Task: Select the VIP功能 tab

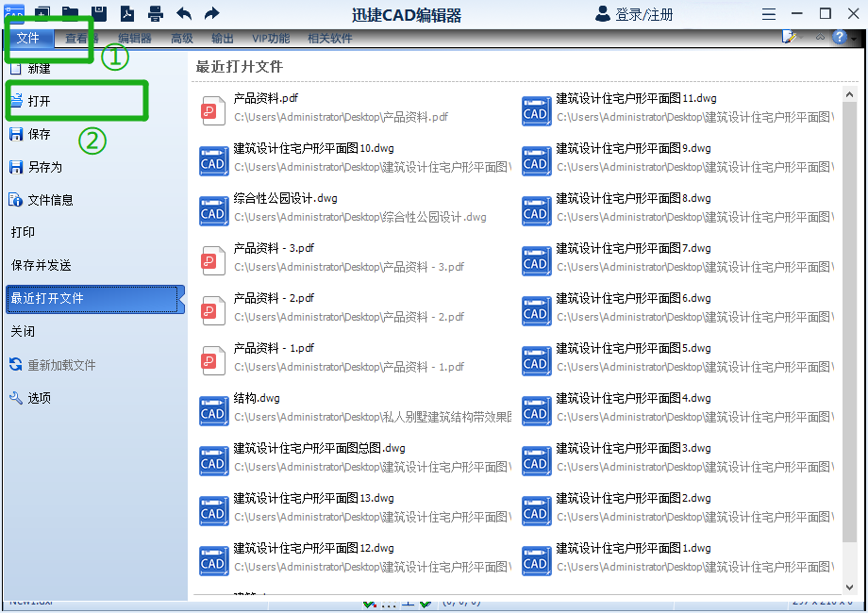Action: point(271,39)
